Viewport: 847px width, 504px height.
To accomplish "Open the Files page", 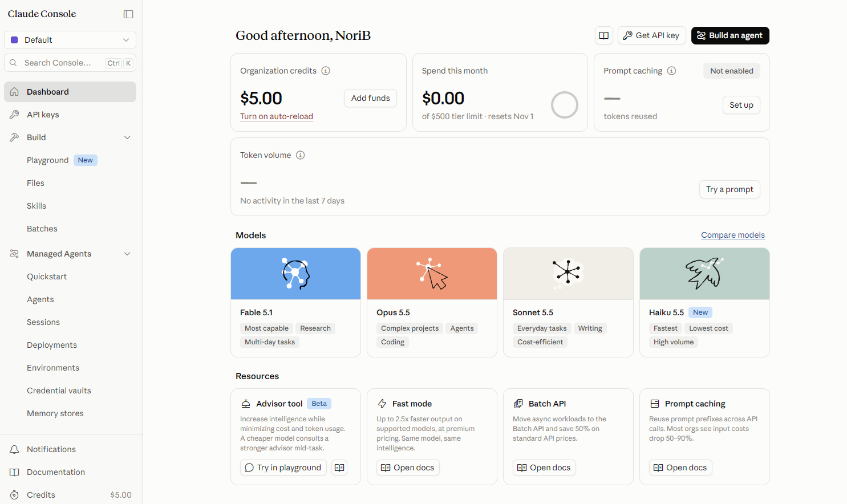I will click(x=35, y=183).
